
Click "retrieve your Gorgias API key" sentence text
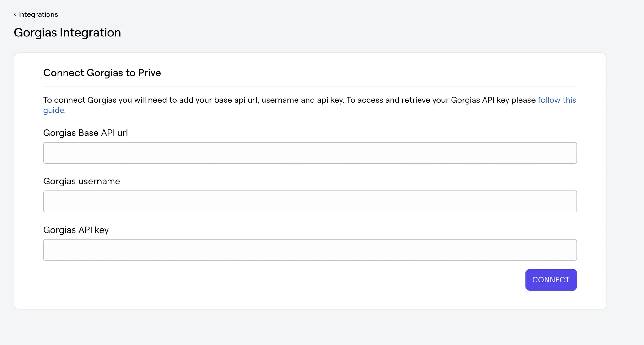pos(455,100)
